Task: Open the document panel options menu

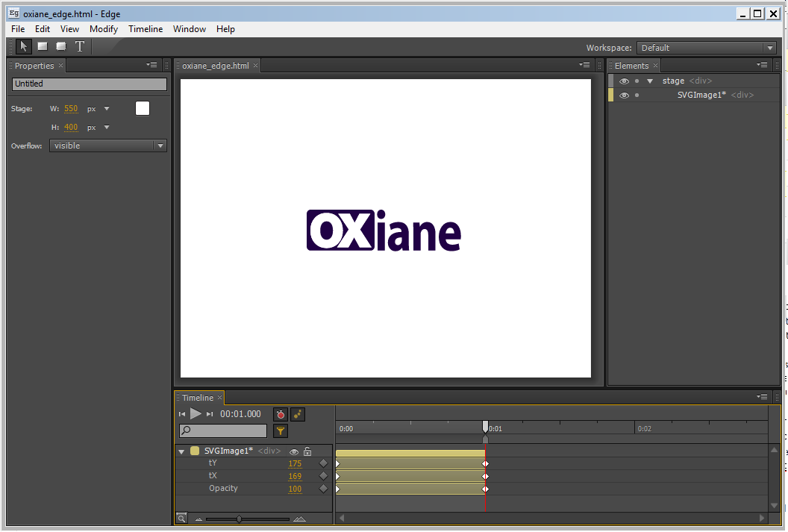Action: click(584, 65)
